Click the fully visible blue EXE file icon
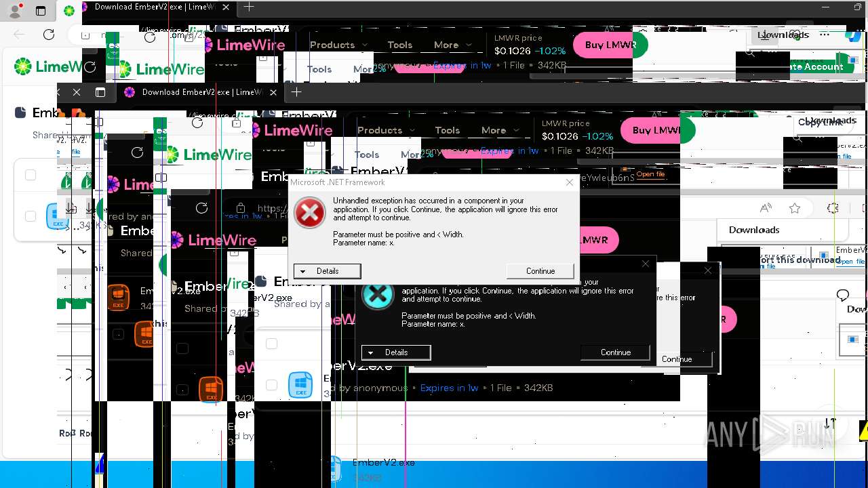Viewport: 868px width, 488px height. pyautogui.click(x=300, y=385)
